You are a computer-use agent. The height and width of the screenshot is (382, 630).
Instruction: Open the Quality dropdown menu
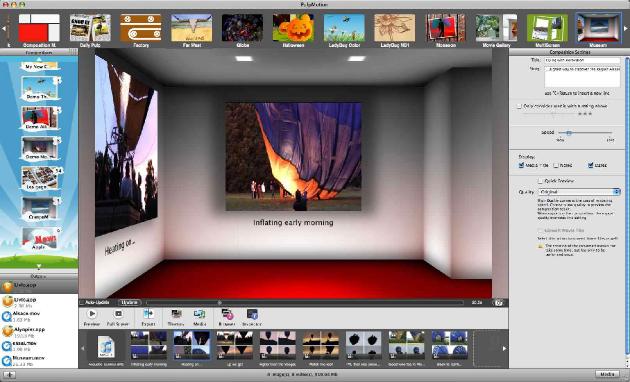(x=579, y=192)
